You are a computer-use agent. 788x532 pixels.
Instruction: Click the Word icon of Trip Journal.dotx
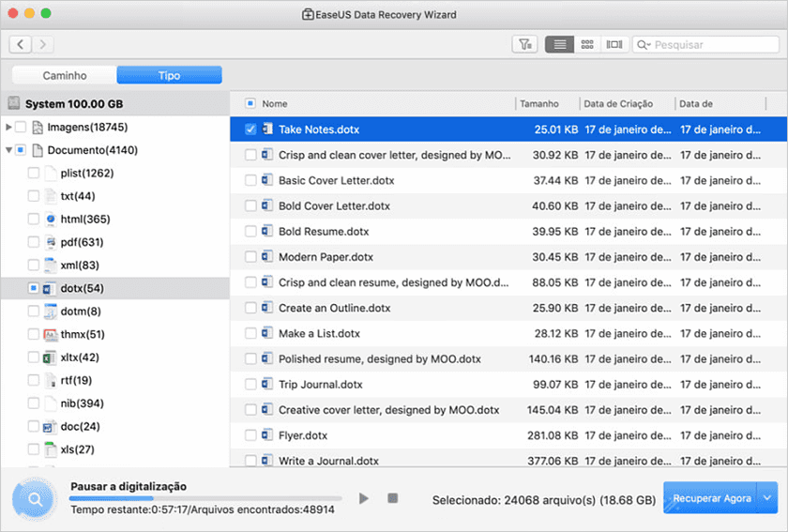[x=267, y=384]
